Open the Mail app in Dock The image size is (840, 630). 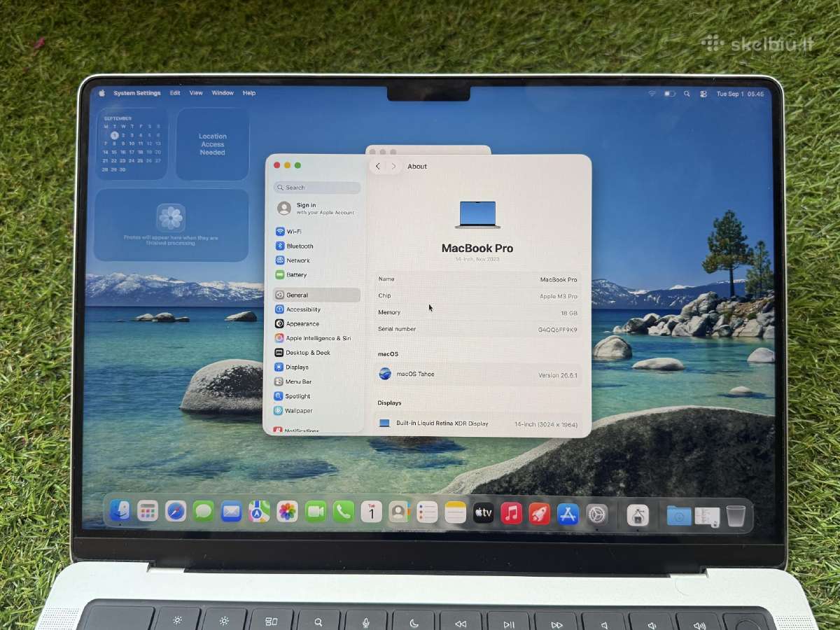[232, 512]
